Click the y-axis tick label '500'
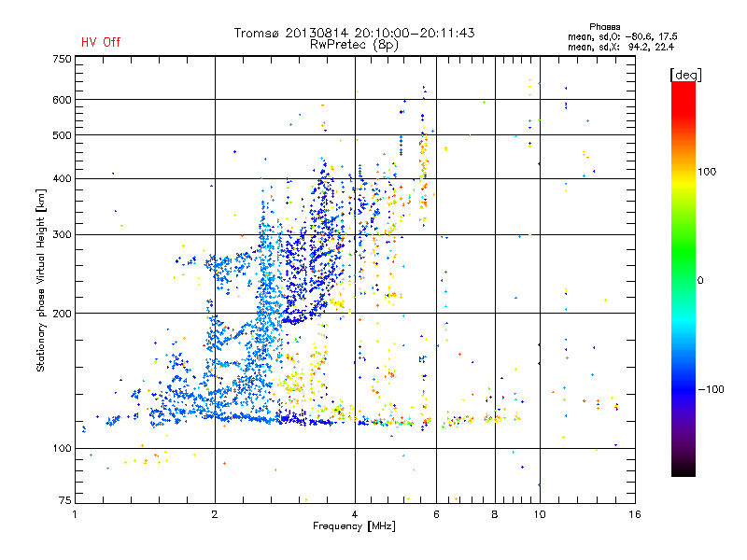The width and height of the screenshot is (747, 560). pyautogui.click(x=62, y=135)
